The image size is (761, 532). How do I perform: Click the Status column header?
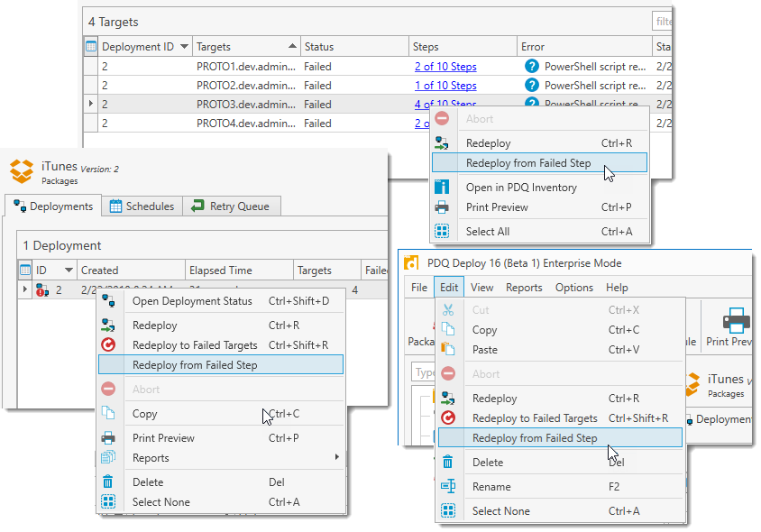click(354, 47)
